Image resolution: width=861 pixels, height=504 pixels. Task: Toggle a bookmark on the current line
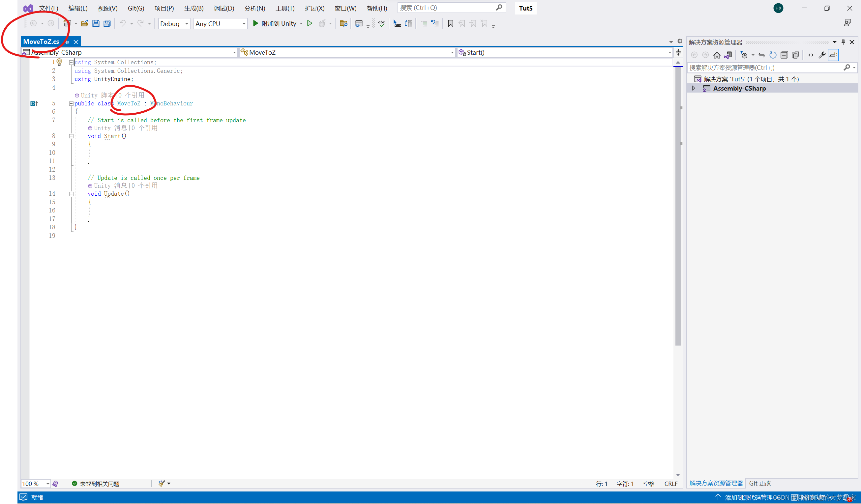click(x=451, y=24)
